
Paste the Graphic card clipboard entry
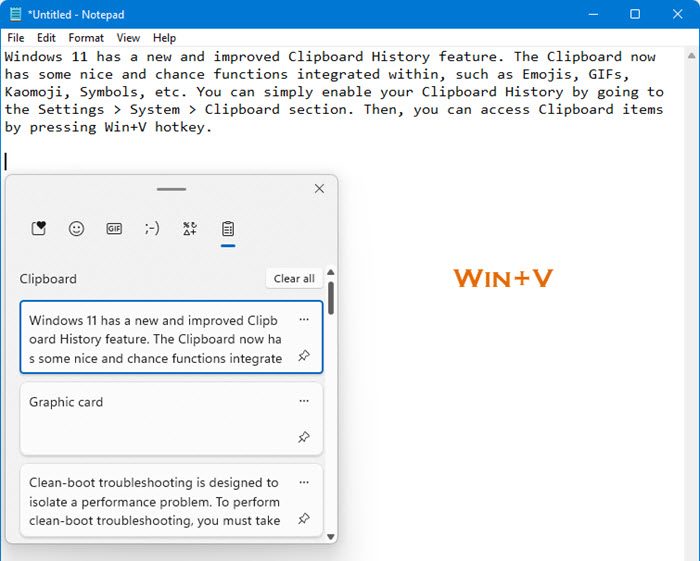tap(171, 419)
